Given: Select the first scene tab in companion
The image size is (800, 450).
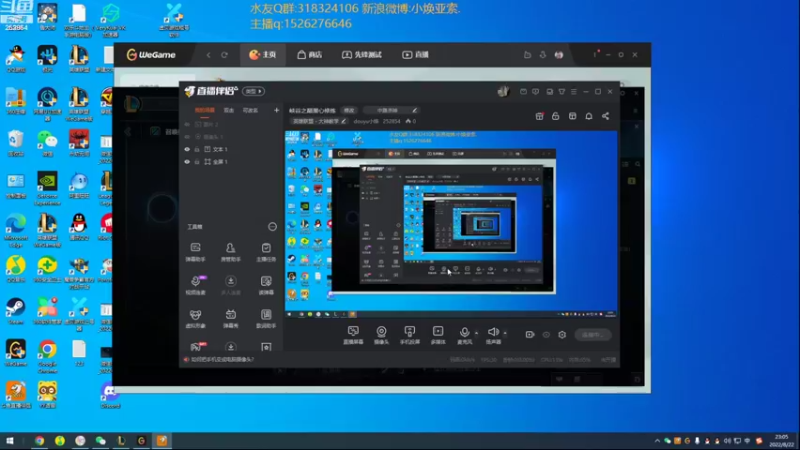Looking at the screenshot, I should [x=205, y=110].
